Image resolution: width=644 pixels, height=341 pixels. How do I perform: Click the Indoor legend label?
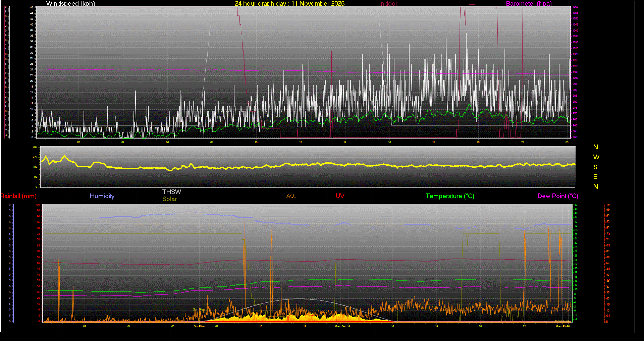click(388, 4)
